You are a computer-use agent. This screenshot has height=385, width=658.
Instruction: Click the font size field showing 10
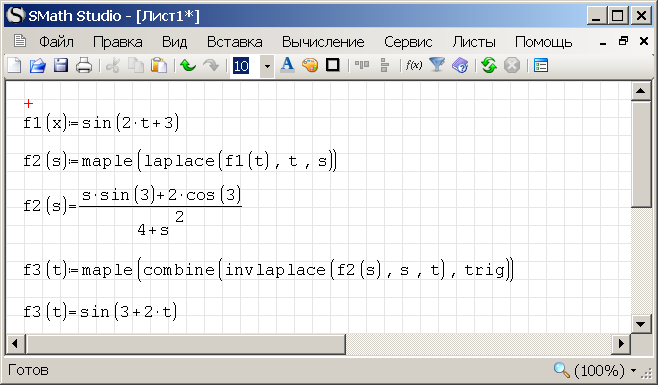(x=245, y=66)
